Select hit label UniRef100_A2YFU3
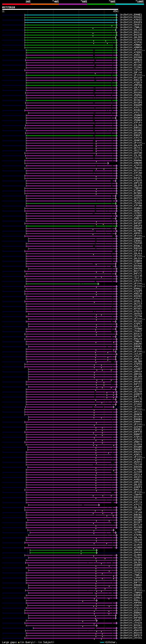 click(131, 166)
